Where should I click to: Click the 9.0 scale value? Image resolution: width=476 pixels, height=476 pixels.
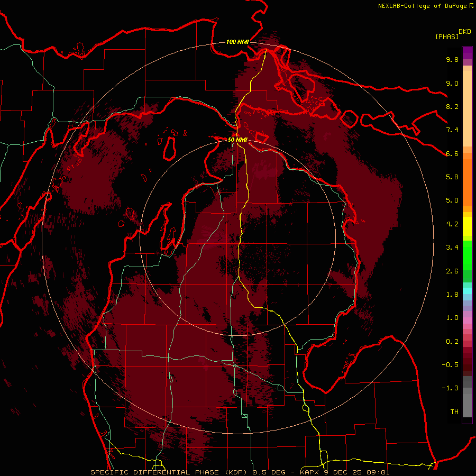452,83
